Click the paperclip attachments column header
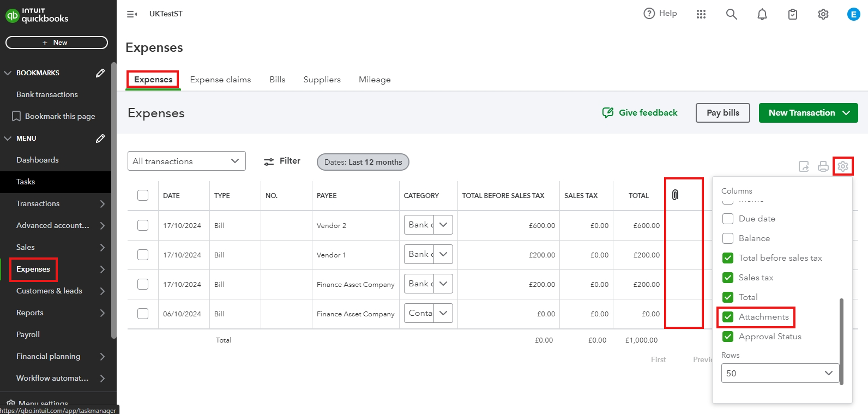This screenshot has height=414, width=868. pyautogui.click(x=675, y=195)
